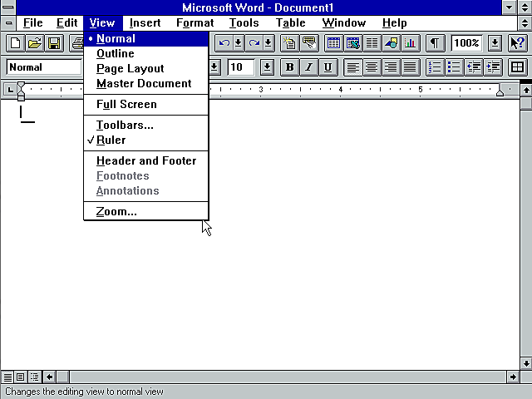Toggle Show/Hide paragraph marks
Image resolution: width=532 pixels, height=399 pixels.
(435, 43)
